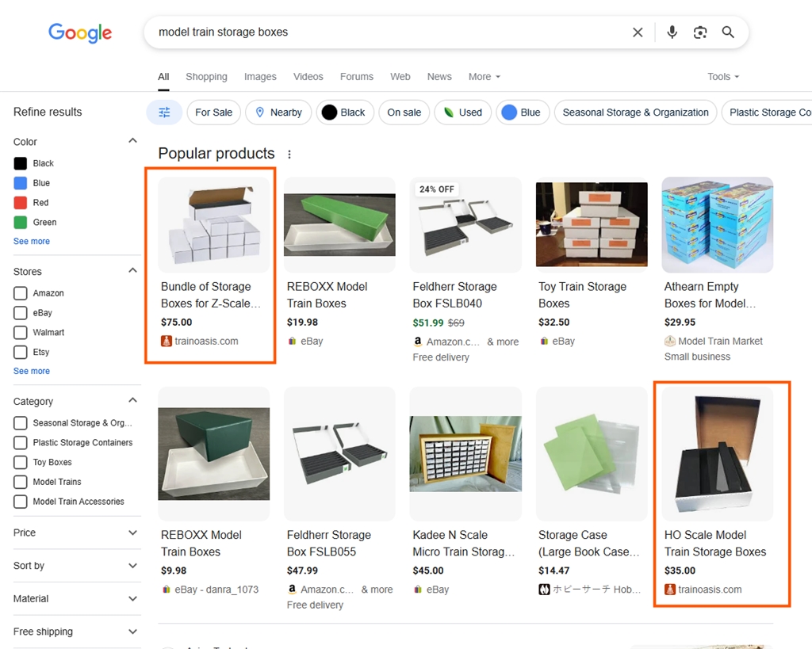The width and height of the screenshot is (812, 649).
Task: Enable Seasonal Storage & Org category filter
Action: pyautogui.click(x=20, y=423)
